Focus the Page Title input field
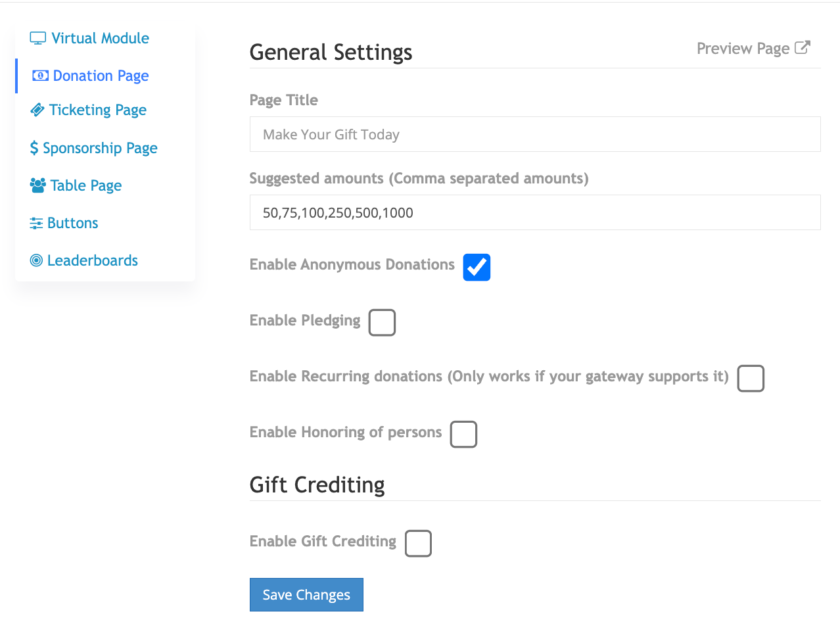Screen dimensions: 840x622 click(535, 134)
